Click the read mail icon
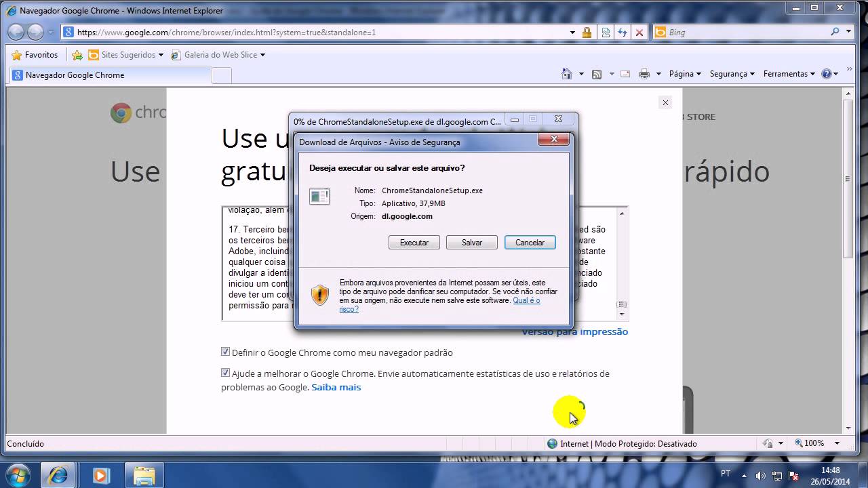The image size is (868, 488). click(x=625, y=74)
